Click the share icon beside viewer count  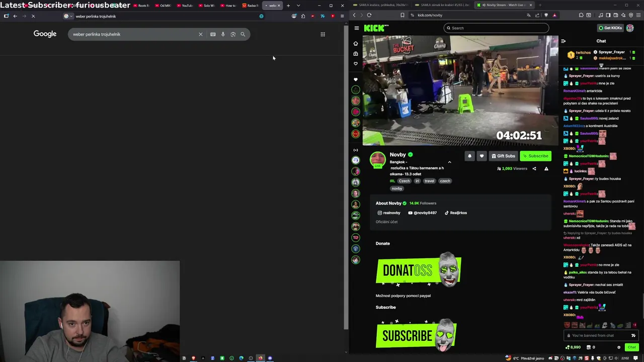[x=534, y=169]
